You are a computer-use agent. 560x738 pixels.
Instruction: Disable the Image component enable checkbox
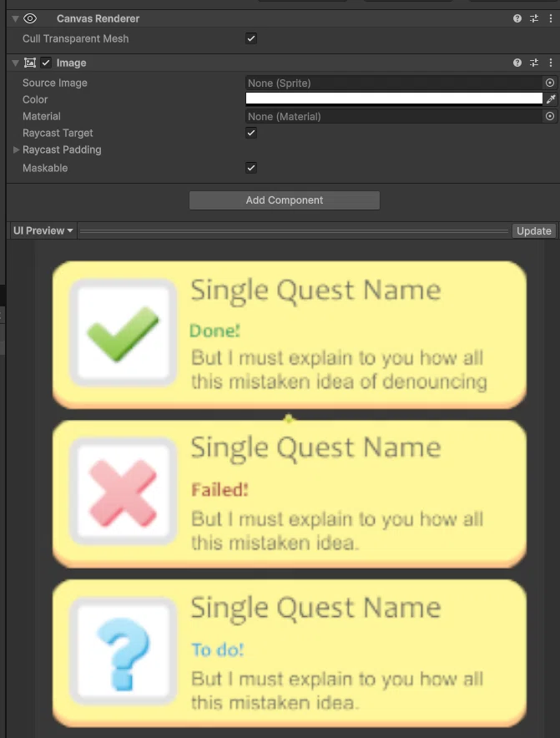[x=46, y=63]
